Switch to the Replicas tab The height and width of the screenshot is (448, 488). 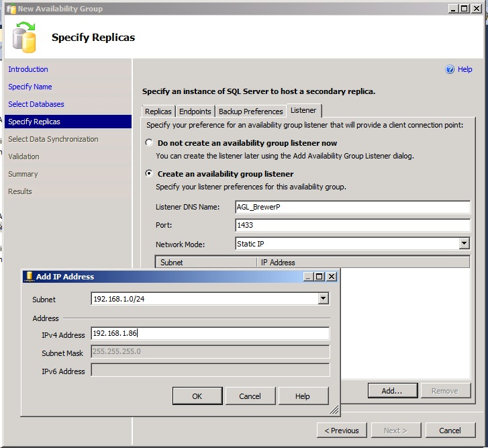[158, 111]
